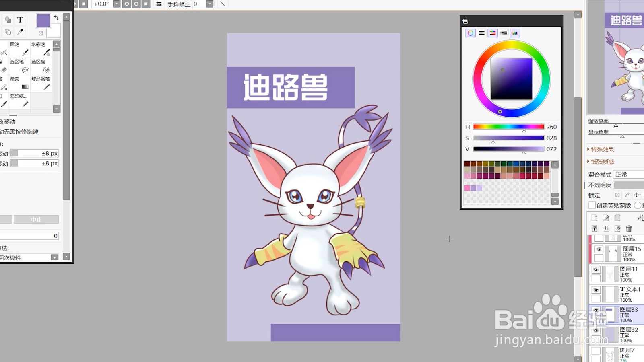Screen dimensions: 644x362
Task: Click the delete layer trash icon
Action: (629, 228)
